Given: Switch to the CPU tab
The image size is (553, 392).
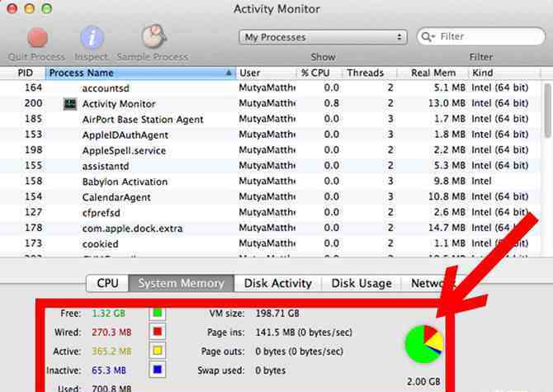Looking at the screenshot, I should 107,283.
